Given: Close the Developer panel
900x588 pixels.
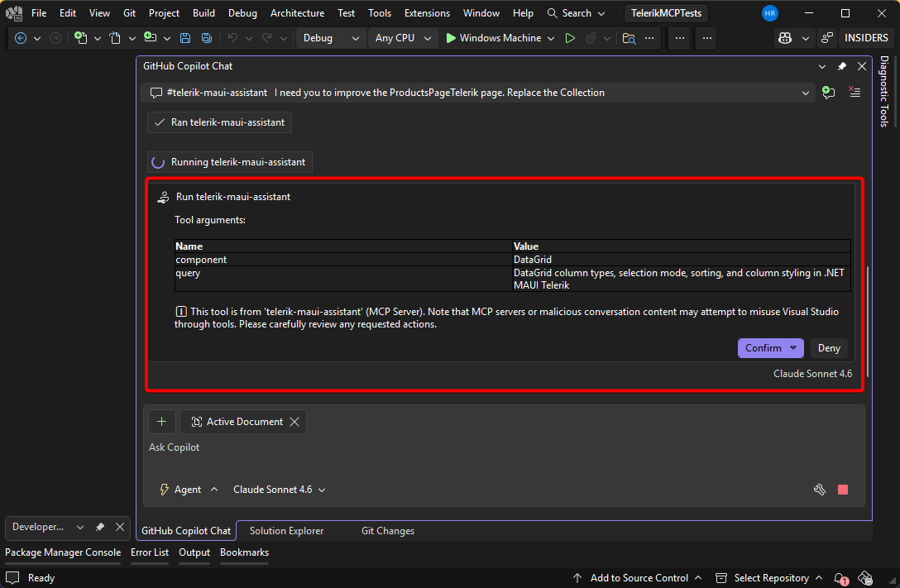Looking at the screenshot, I should pyautogui.click(x=120, y=527).
